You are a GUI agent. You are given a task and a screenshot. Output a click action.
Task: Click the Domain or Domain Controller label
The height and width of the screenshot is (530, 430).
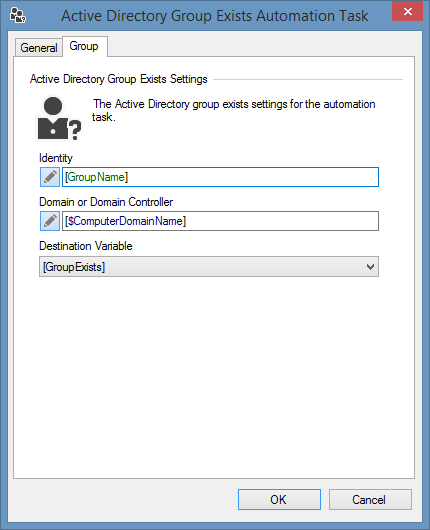point(106,202)
